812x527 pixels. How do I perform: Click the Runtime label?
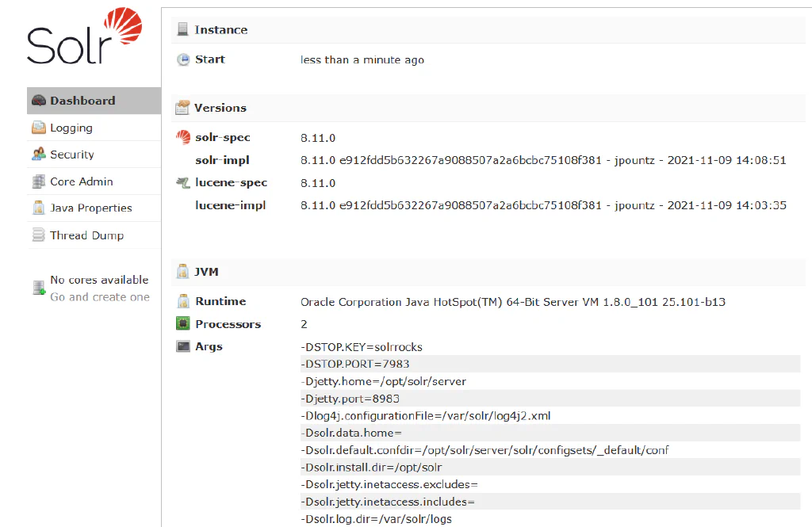pos(220,301)
